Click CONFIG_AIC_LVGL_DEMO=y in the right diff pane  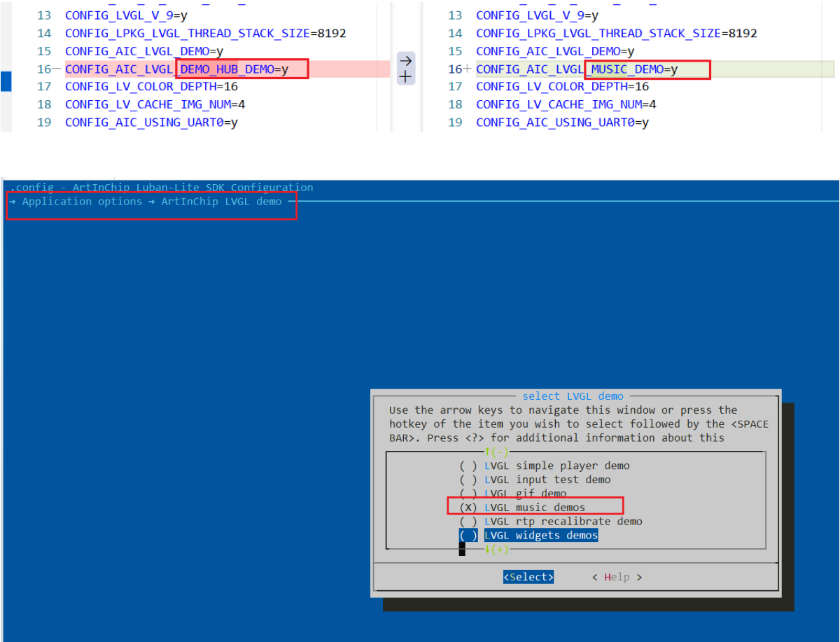(555, 51)
